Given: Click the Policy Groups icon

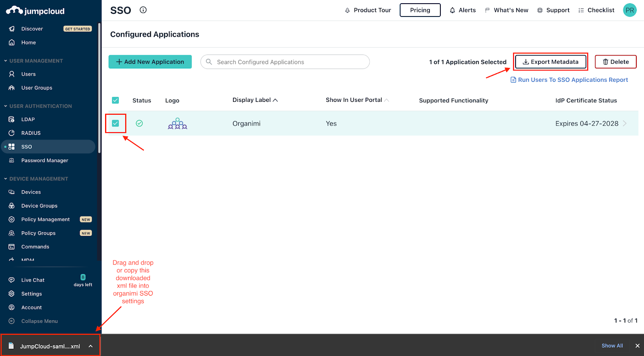Looking at the screenshot, I should pos(12,233).
